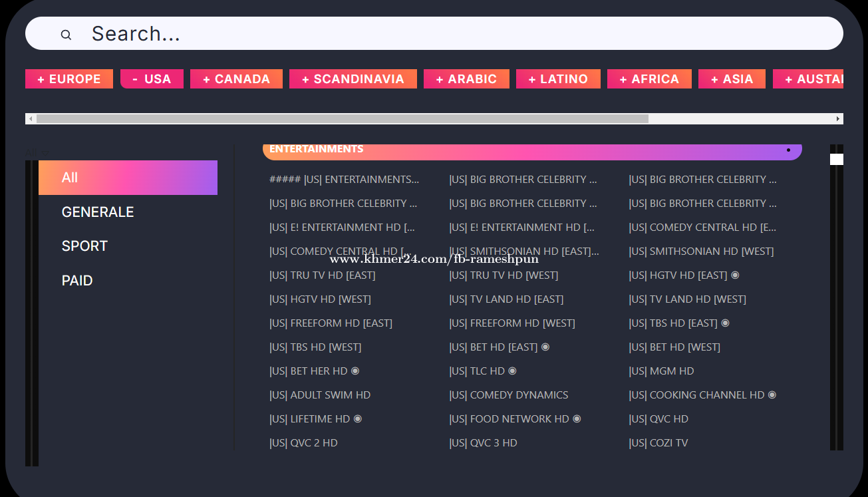Screen dimensions: 868x497
Task: Click the dot icon next to FOOD NETWORK HD
Action: tap(577, 418)
